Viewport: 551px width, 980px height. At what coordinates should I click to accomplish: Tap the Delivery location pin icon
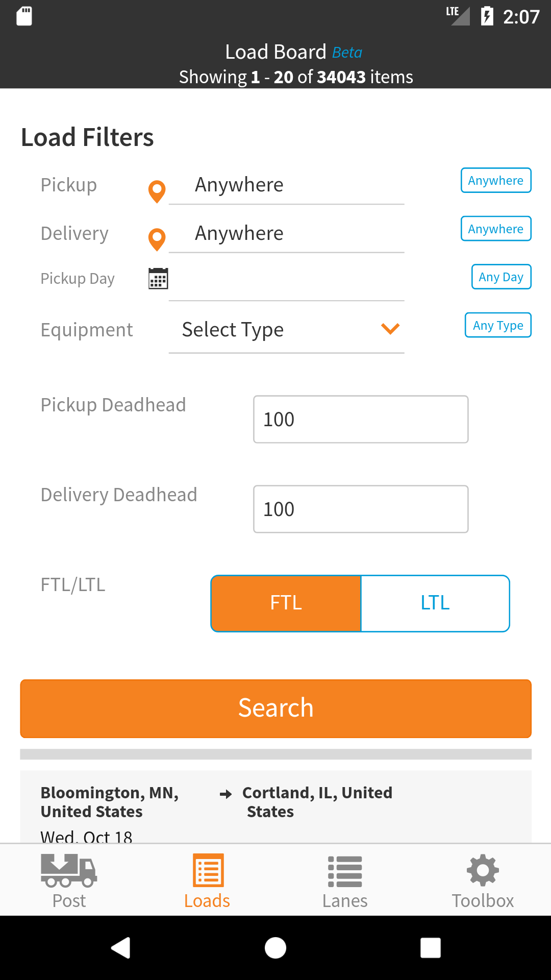157,239
